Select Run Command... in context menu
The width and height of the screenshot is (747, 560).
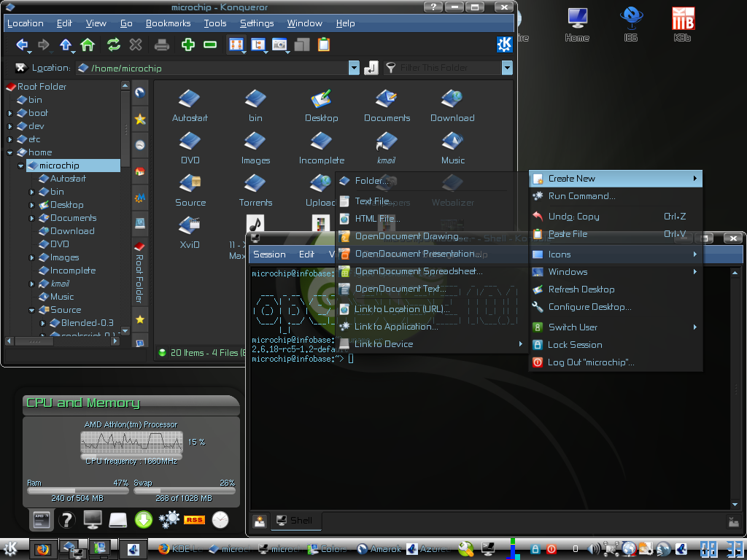(x=616, y=195)
